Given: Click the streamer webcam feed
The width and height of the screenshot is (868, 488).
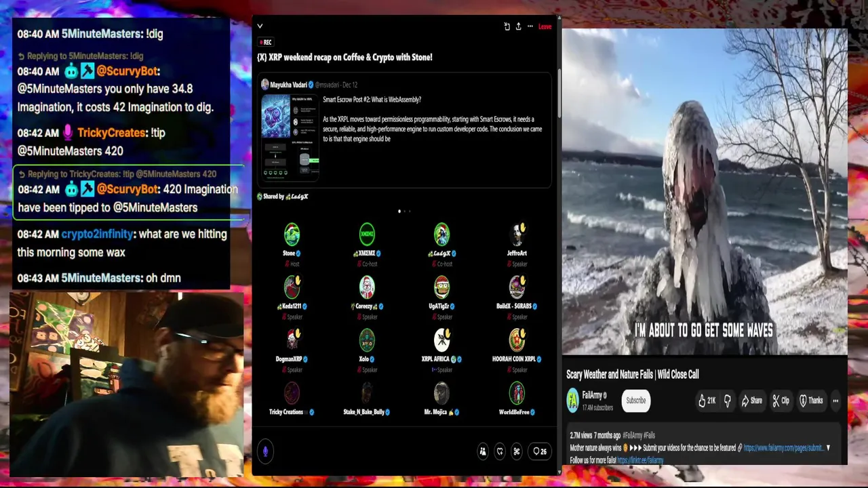Looking at the screenshot, I should (x=127, y=384).
